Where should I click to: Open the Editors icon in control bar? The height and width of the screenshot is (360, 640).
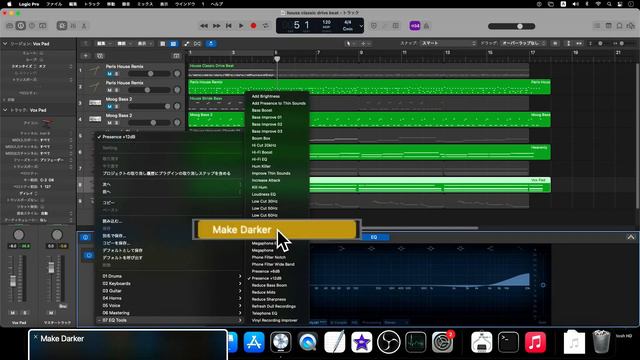[84, 26]
